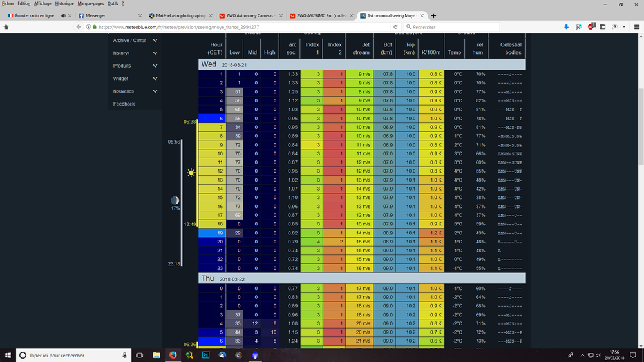
Task: Close the Messenger tab
Action: tap(140, 15)
